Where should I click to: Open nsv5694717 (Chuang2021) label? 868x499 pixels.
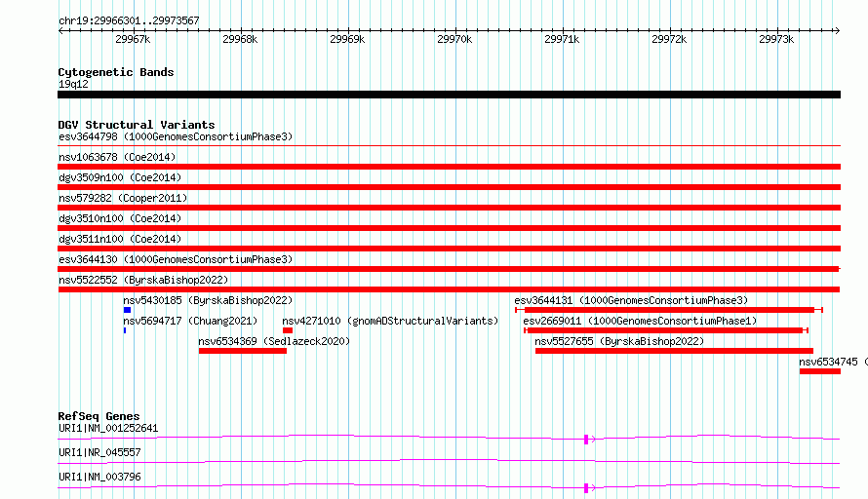click(190, 321)
